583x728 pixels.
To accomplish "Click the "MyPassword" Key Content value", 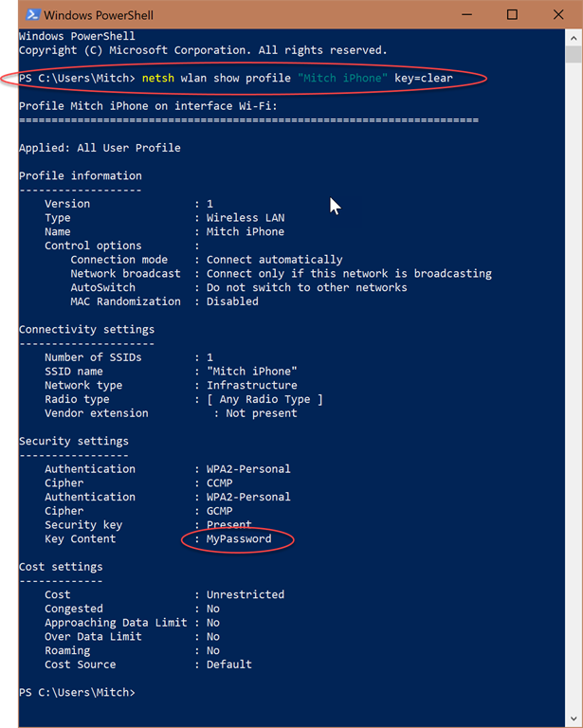I will (x=239, y=538).
